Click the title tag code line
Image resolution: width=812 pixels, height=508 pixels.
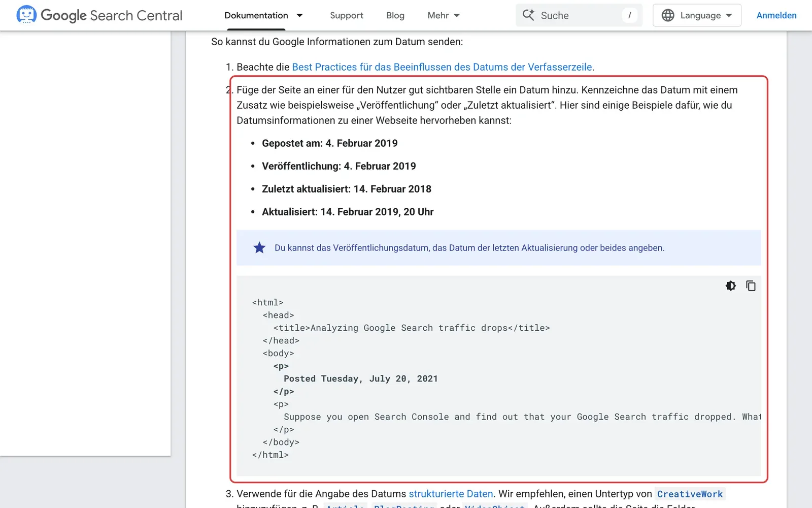click(412, 328)
